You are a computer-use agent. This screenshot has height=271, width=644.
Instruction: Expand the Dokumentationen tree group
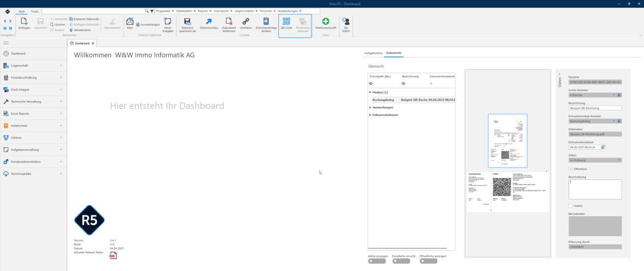(370, 115)
